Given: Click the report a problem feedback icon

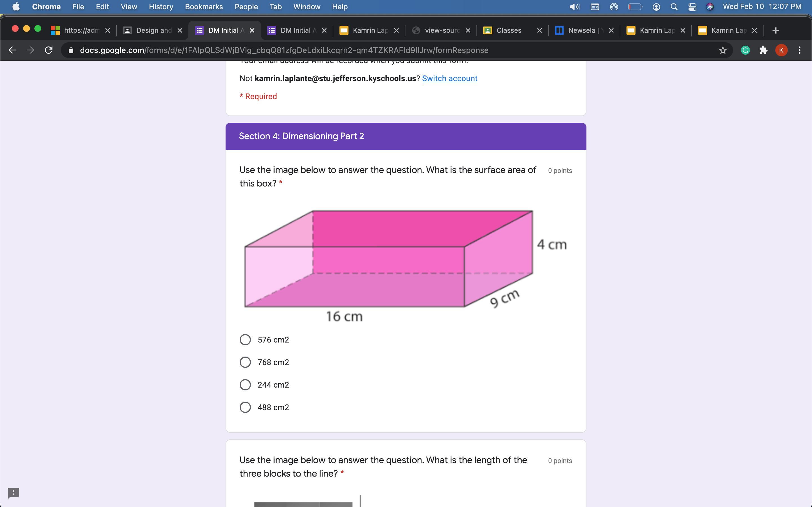Looking at the screenshot, I should pos(14,493).
